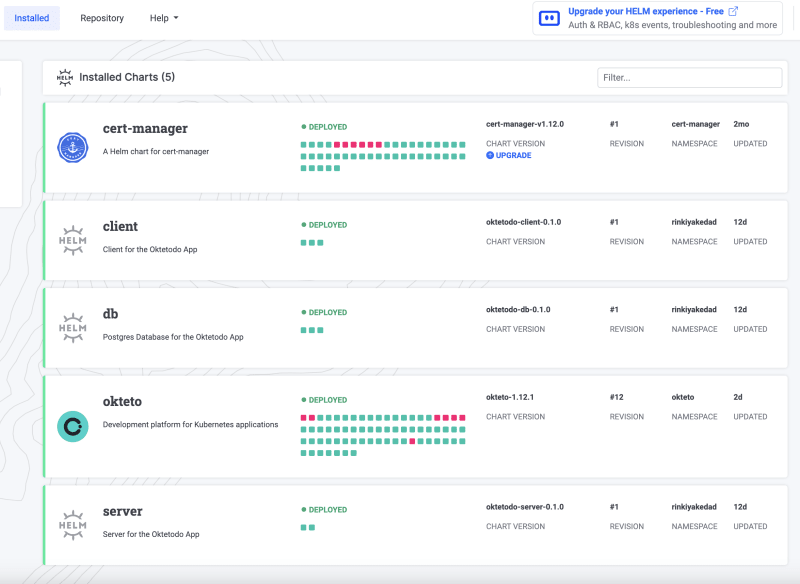Click the cert-manager namespace value
Image resolution: width=800 pixels, height=584 pixels.
point(695,124)
